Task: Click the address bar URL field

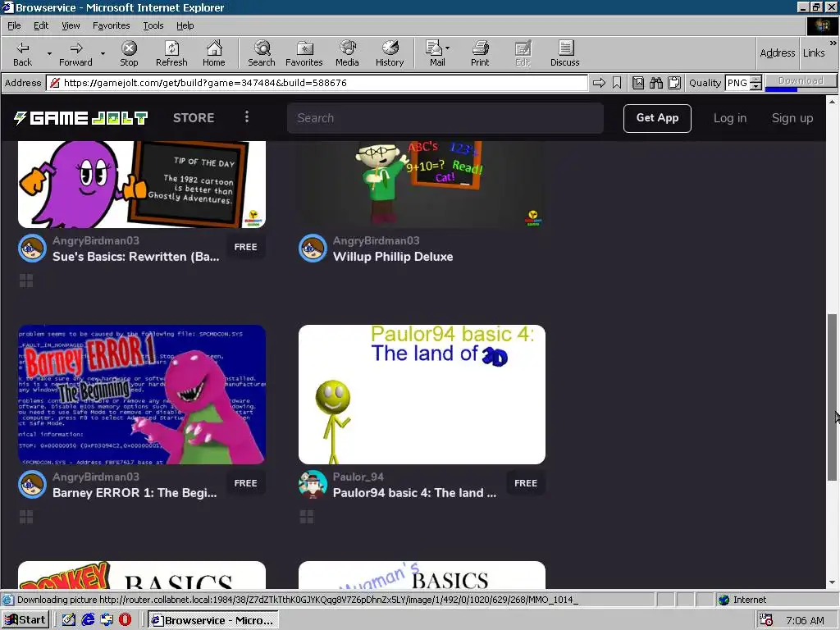Action: pos(317,83)
